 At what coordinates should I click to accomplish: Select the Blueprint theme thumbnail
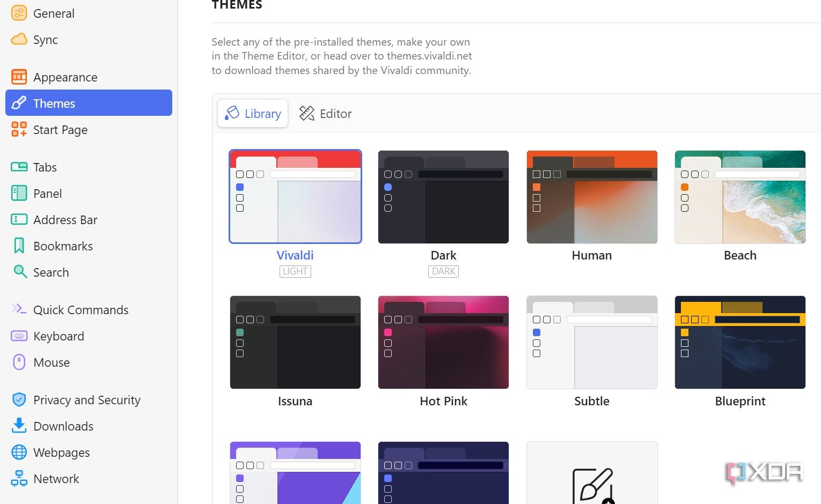click(x=740, y=342)
